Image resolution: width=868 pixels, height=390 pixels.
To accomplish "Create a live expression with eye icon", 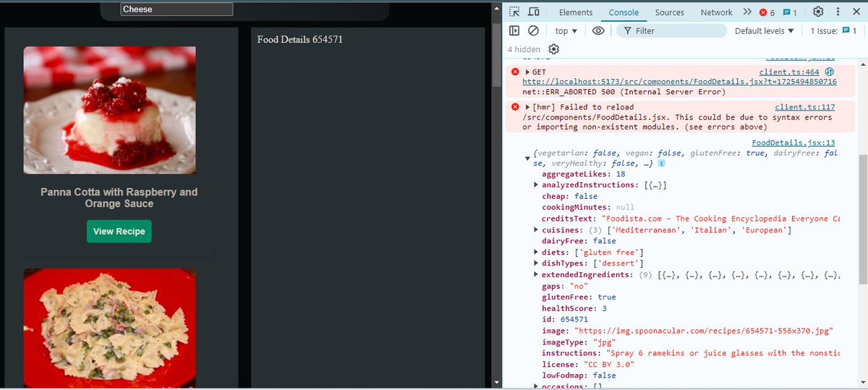I will point(598,31).
